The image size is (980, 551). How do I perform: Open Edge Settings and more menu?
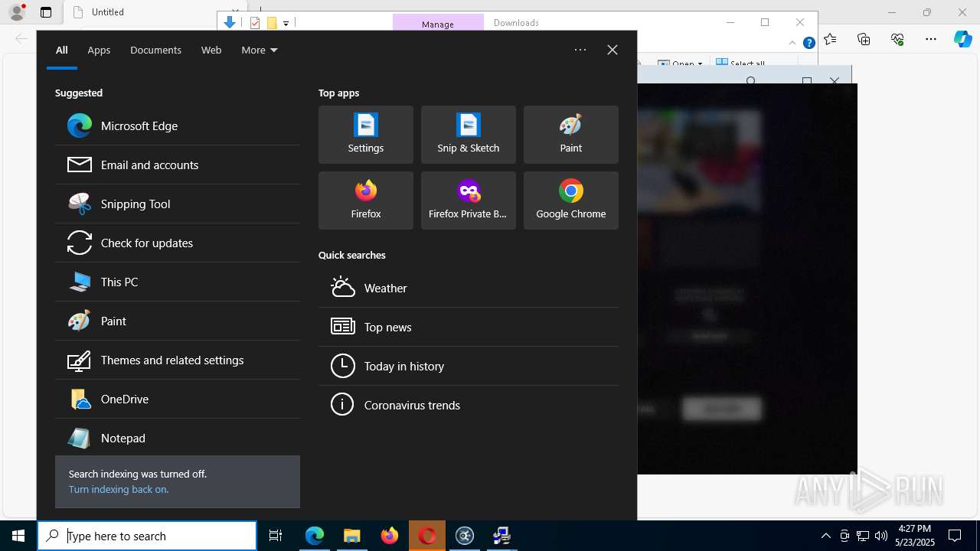(931, 39)
